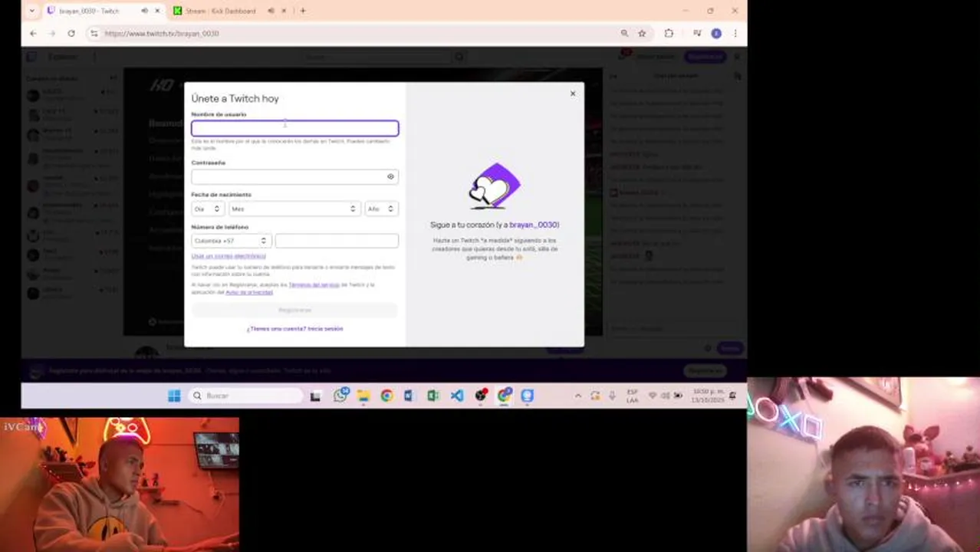The width and height of the screenshot is (980, 552).
Task: Close the Kick Dashboard browser tab
Action: click(284, 11)
